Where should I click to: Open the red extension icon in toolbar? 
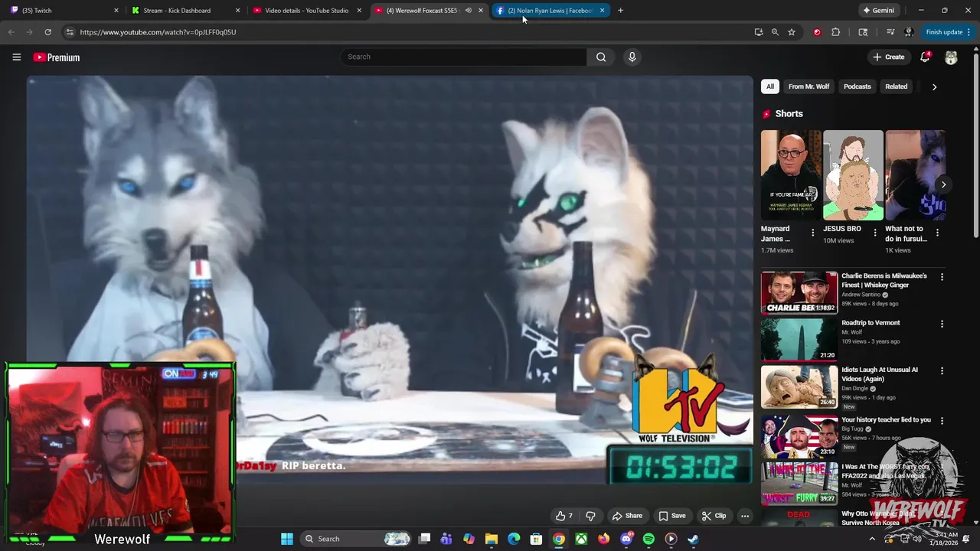817,32
